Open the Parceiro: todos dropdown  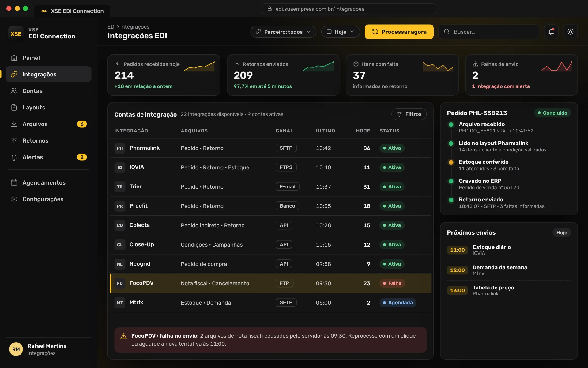coord(283,32)
